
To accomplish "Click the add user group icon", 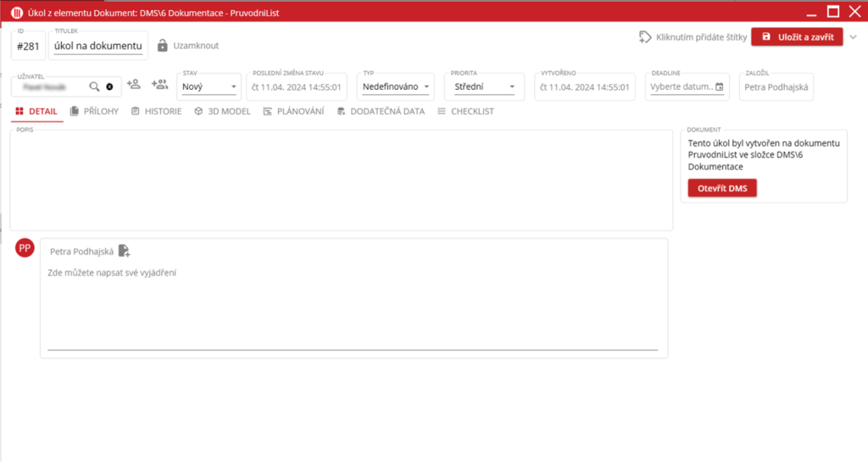I will pyautogui.click(x=159, y=85).
